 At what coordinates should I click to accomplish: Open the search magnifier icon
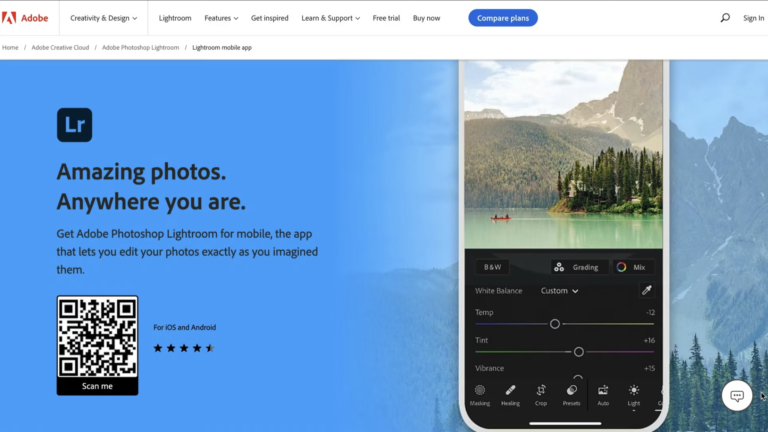click(725, 18)
